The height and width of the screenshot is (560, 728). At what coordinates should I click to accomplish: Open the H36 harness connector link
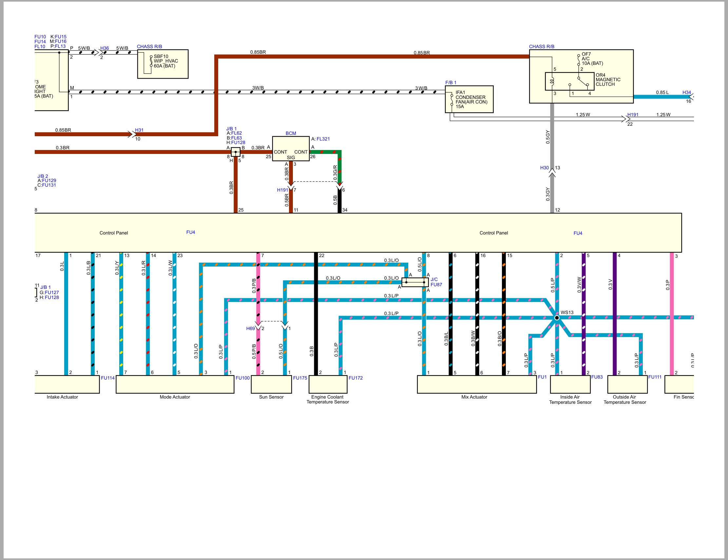point(104,48)
